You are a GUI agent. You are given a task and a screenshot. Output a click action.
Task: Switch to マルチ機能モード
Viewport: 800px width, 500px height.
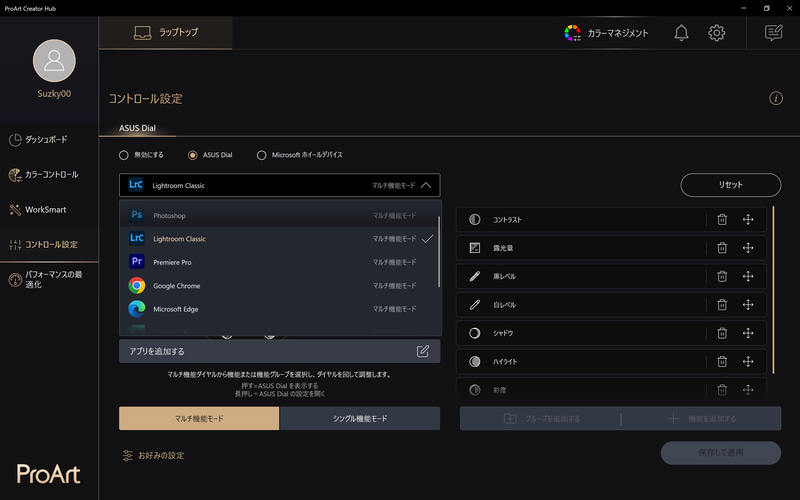pos(199,418)
